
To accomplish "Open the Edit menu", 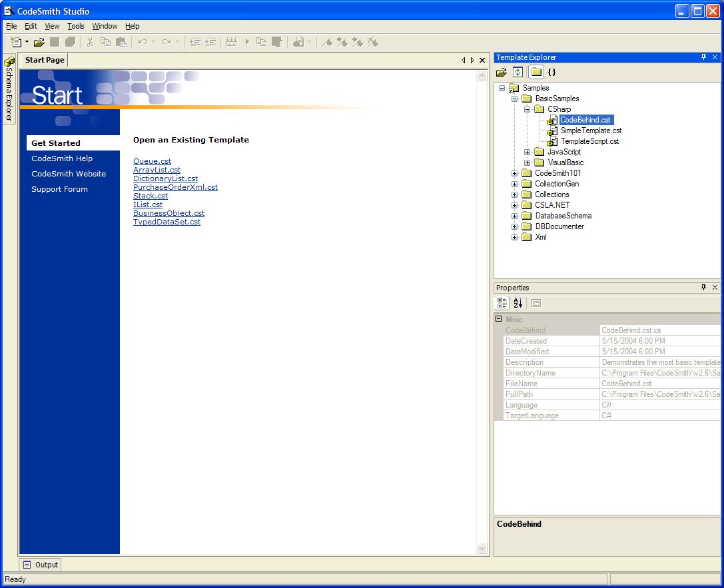I will [31, 27].
